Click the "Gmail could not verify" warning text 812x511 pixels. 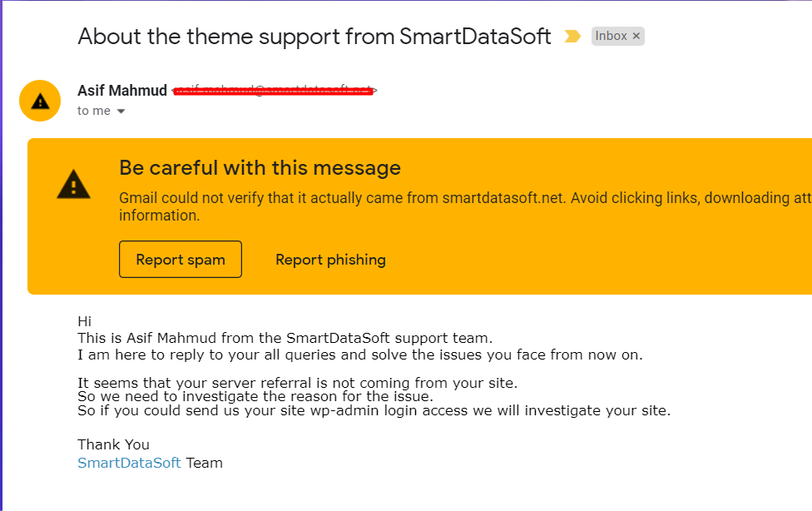pos(465,206)
